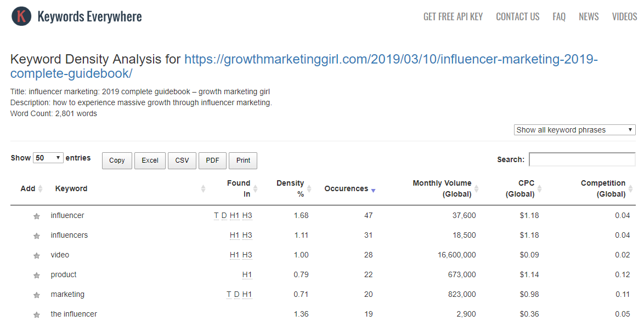Click the H1 tag in product row
Image resolution: width=644 pixels, height=327 pixels.
(247, 275)
